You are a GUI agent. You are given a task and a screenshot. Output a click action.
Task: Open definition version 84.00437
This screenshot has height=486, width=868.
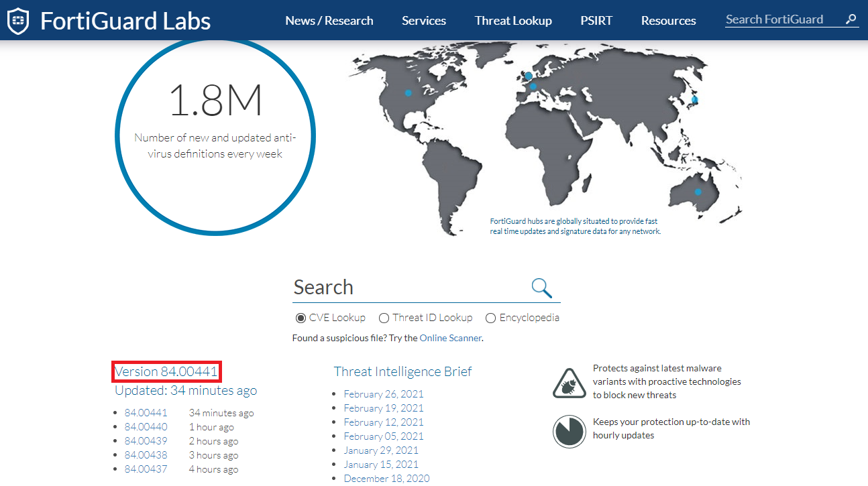146,469
